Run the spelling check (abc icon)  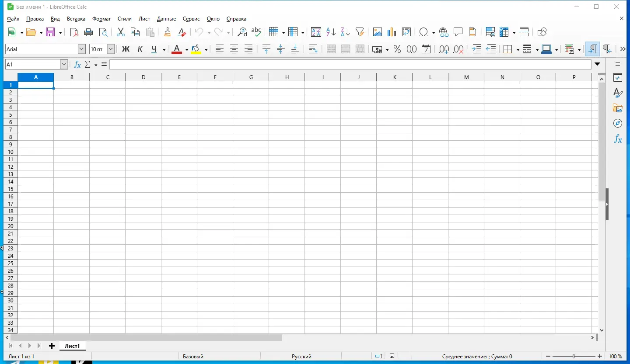(256, 32)
